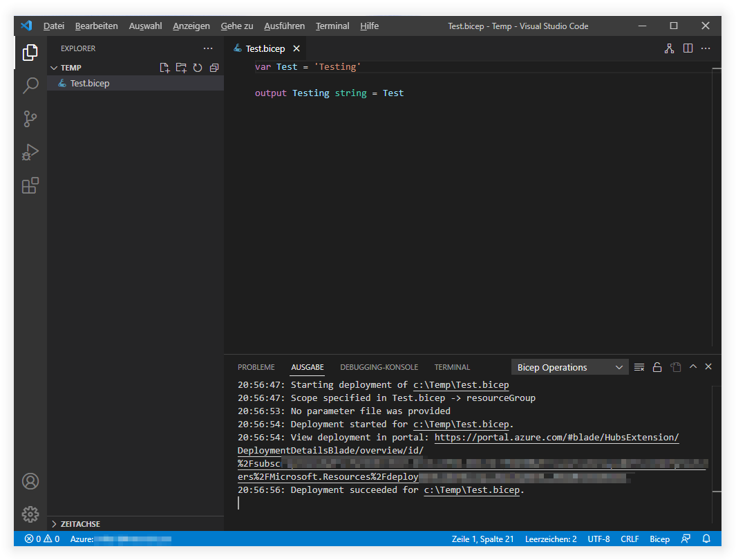Split the editor to the side
The height and width of the screenshot is (560, 736).
(x=686, y=48)
